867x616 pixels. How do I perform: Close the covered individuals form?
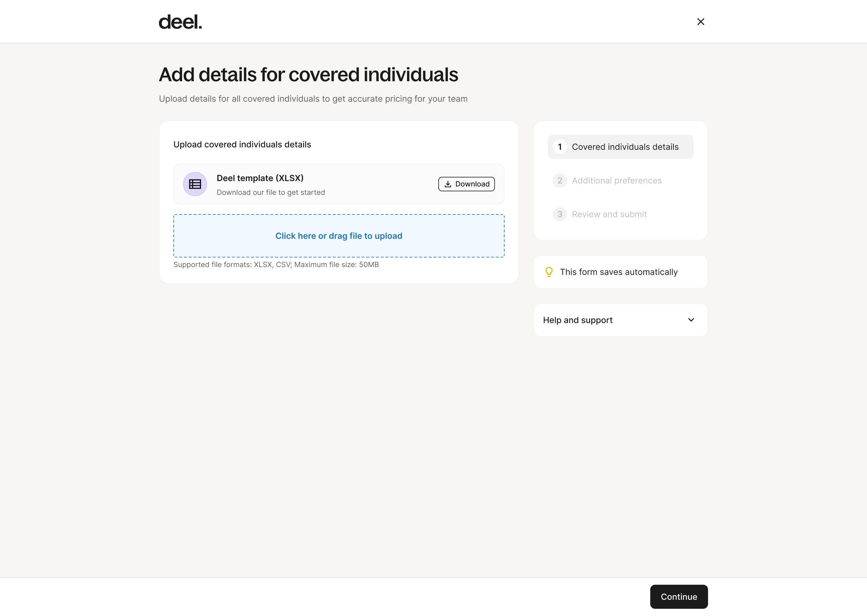(x=700, y=22)
